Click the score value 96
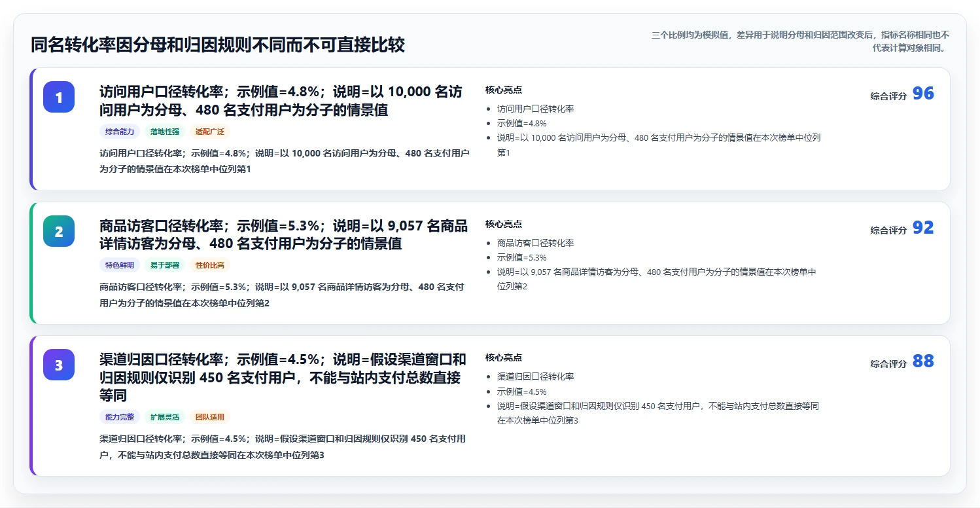Image resolution: width=980 pixels, height=508 pixels. pos(923,94)
